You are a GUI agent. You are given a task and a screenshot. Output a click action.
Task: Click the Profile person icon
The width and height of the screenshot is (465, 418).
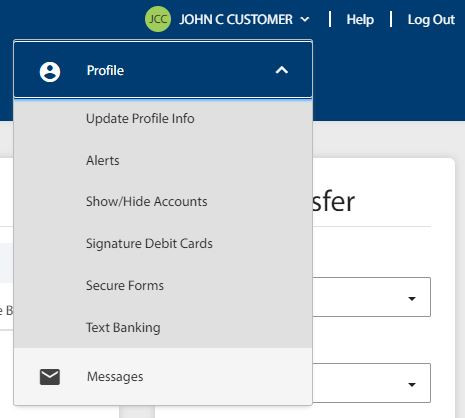click(50, 71)
